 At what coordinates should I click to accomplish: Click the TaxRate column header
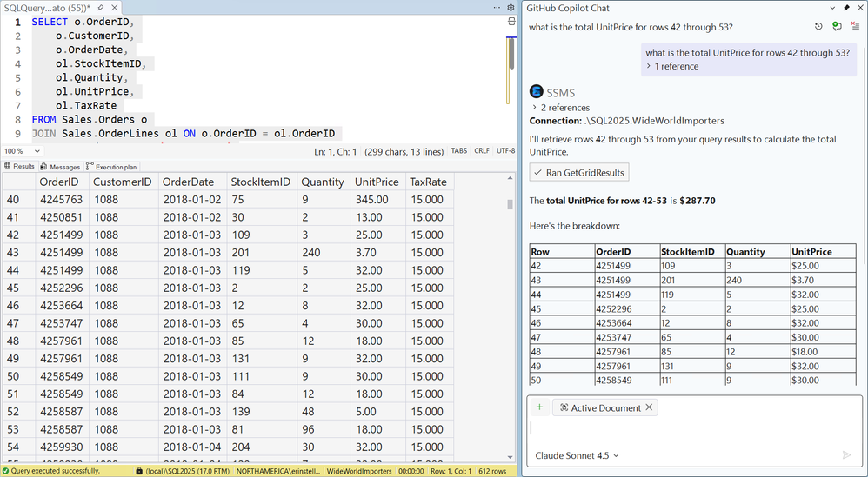[430, 182]
